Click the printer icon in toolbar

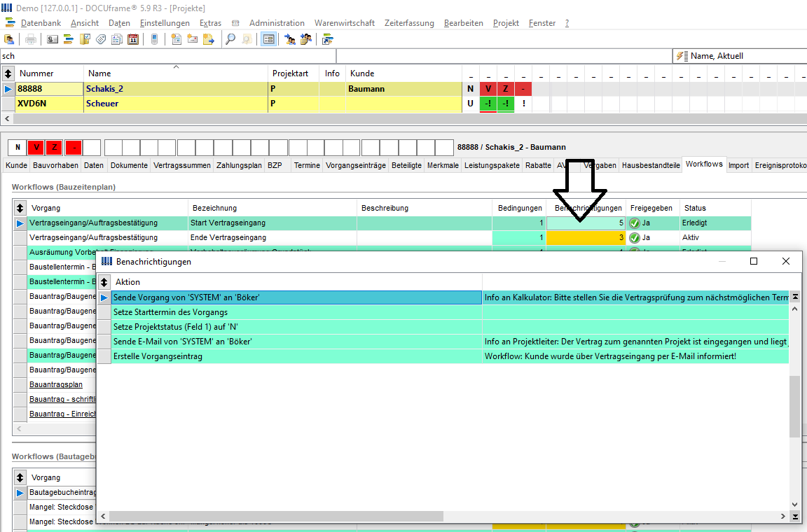click(31, 39)
